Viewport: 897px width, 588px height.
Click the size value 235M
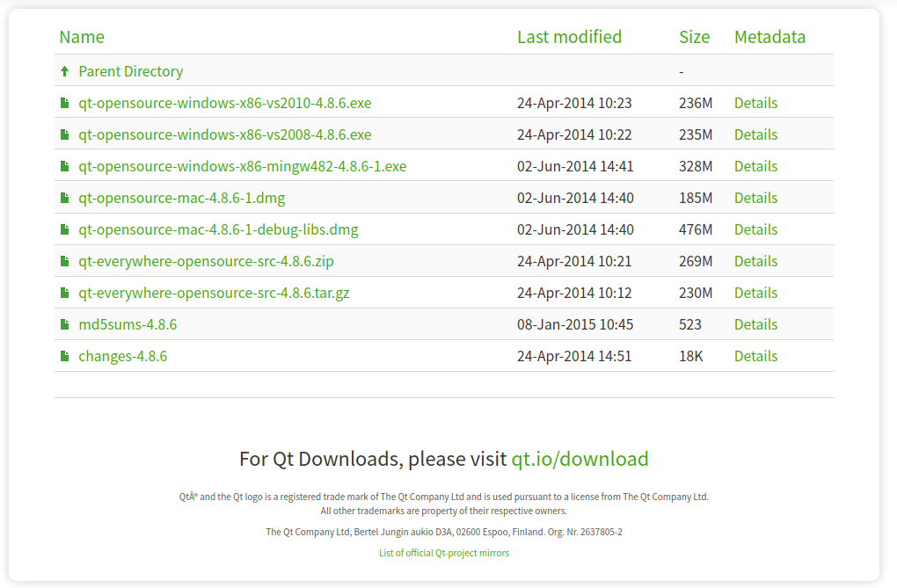click(696, 134)
